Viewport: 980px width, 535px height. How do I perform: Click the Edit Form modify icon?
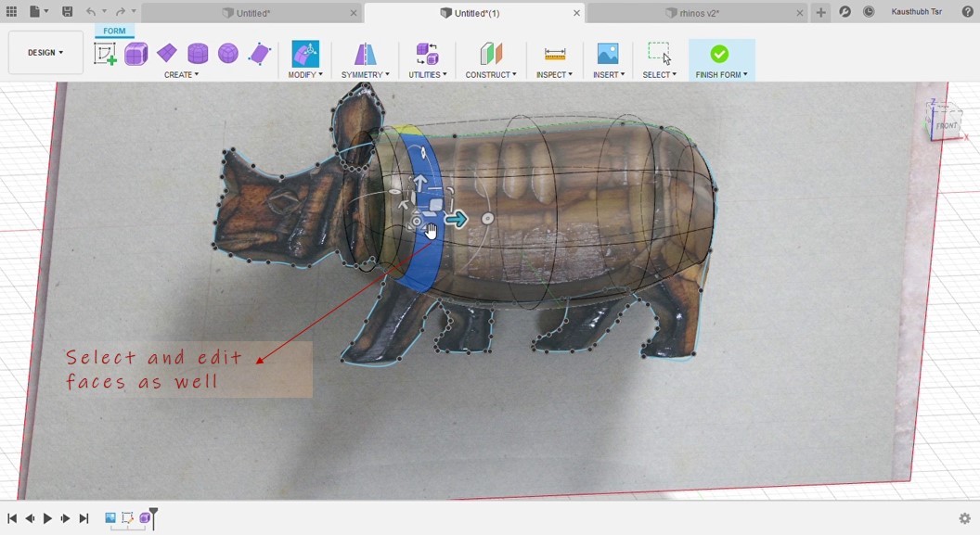point(305,54)
